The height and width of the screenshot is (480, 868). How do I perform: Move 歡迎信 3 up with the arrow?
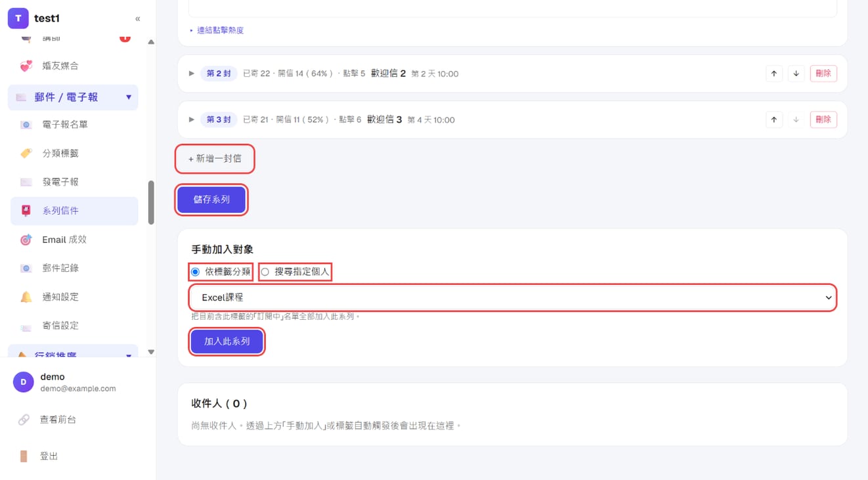(x=774, y=120)
